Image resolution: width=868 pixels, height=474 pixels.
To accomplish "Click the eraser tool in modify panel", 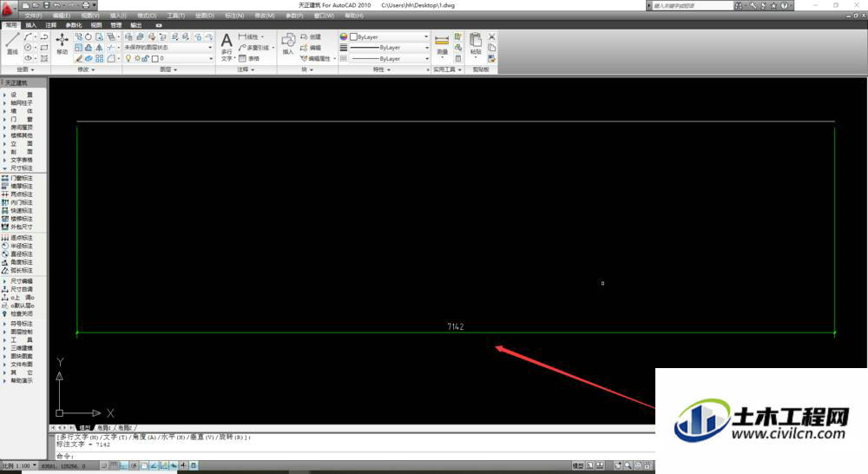I will [79, 58].
